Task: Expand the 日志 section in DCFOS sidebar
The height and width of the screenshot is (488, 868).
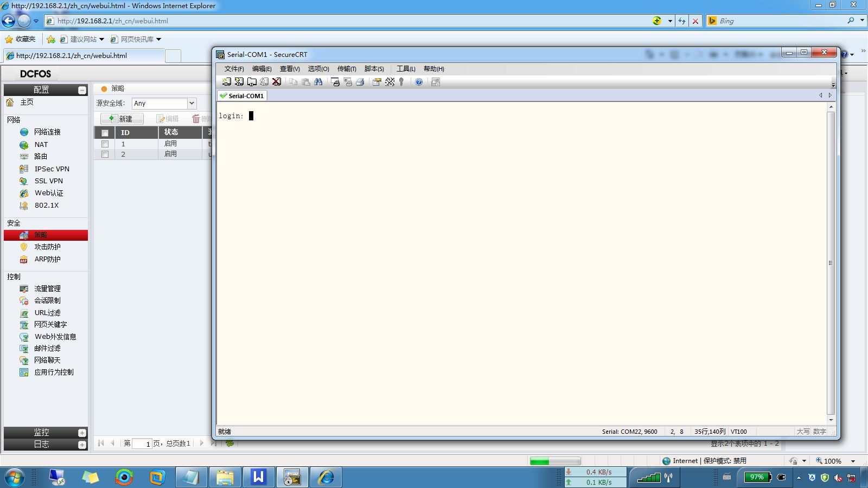Action: [82, 445]
